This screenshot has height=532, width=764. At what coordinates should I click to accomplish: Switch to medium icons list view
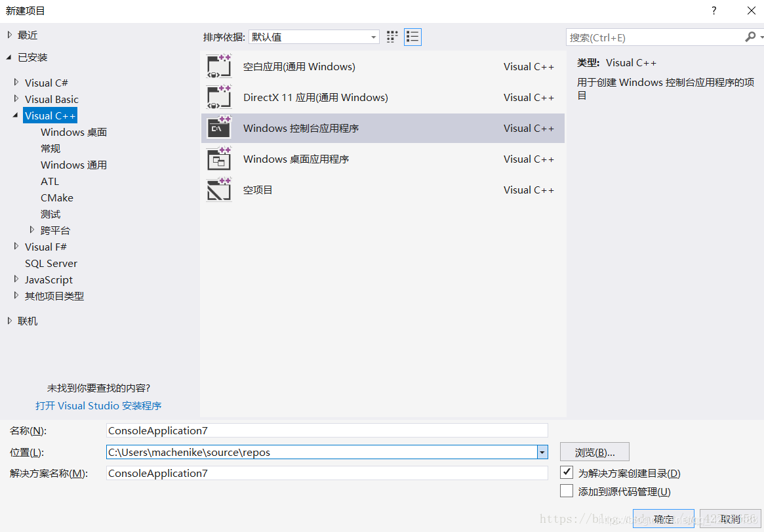tap(412, 37)
